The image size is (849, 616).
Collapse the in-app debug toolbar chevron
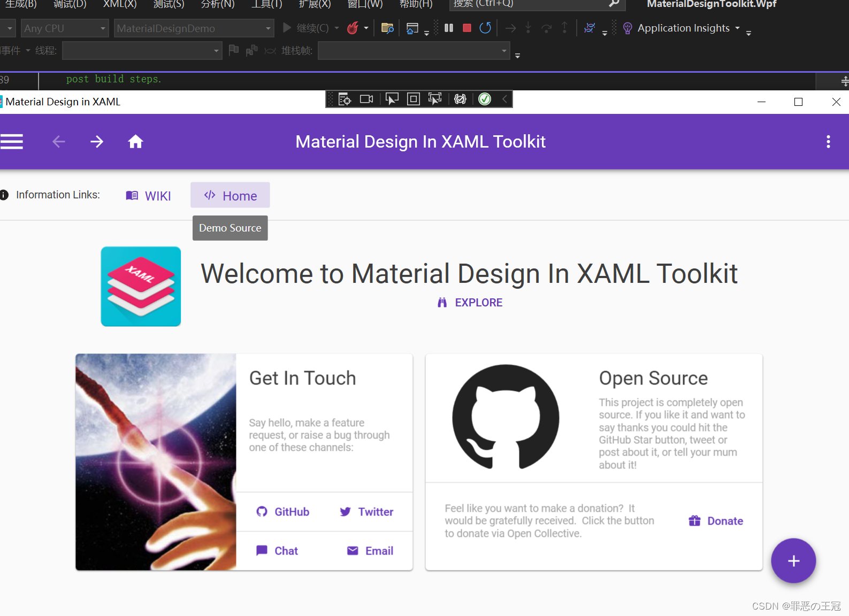[504, 99]
